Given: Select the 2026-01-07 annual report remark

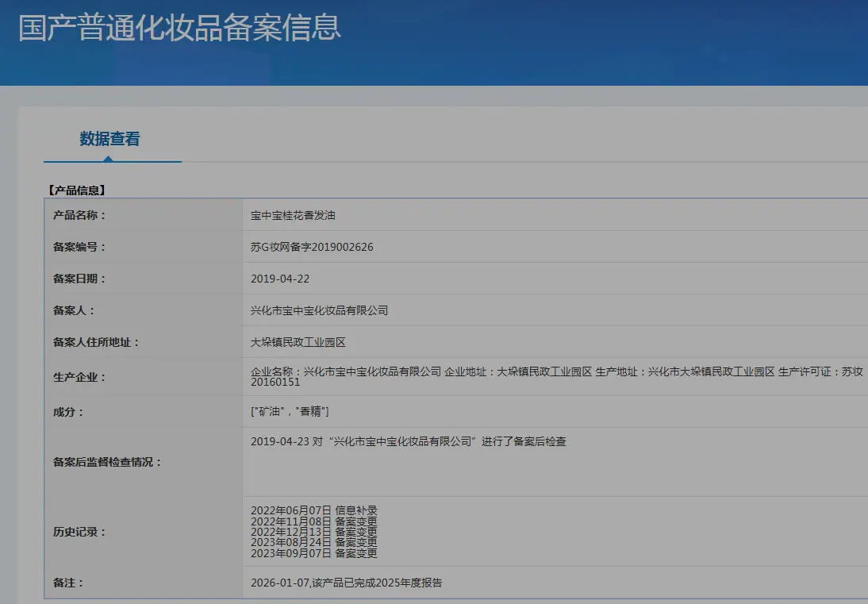Looking at the screenshot, I should [x=347, y=583].
